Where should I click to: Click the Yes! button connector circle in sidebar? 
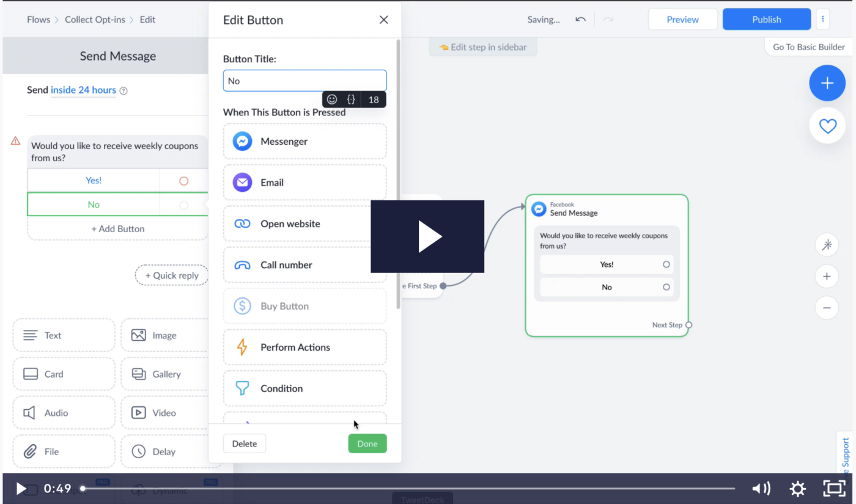pyautogui.click(x=183, y=181)
